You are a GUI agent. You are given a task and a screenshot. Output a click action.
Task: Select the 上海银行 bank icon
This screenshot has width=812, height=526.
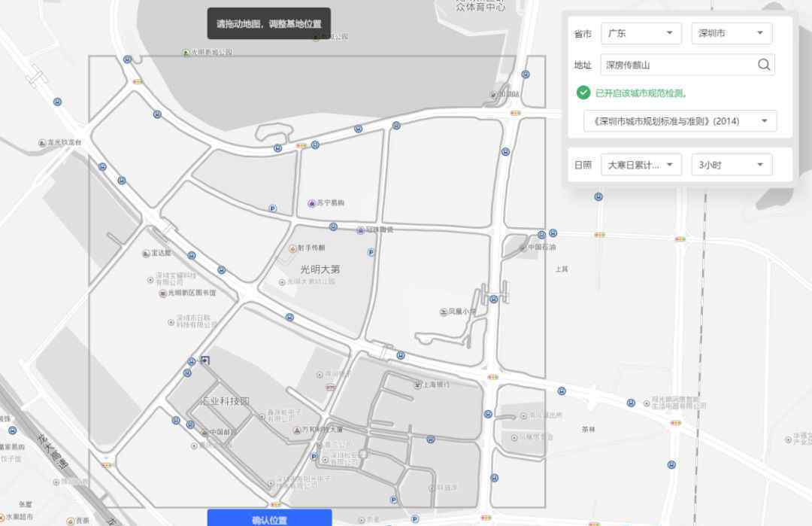(418, 385)
